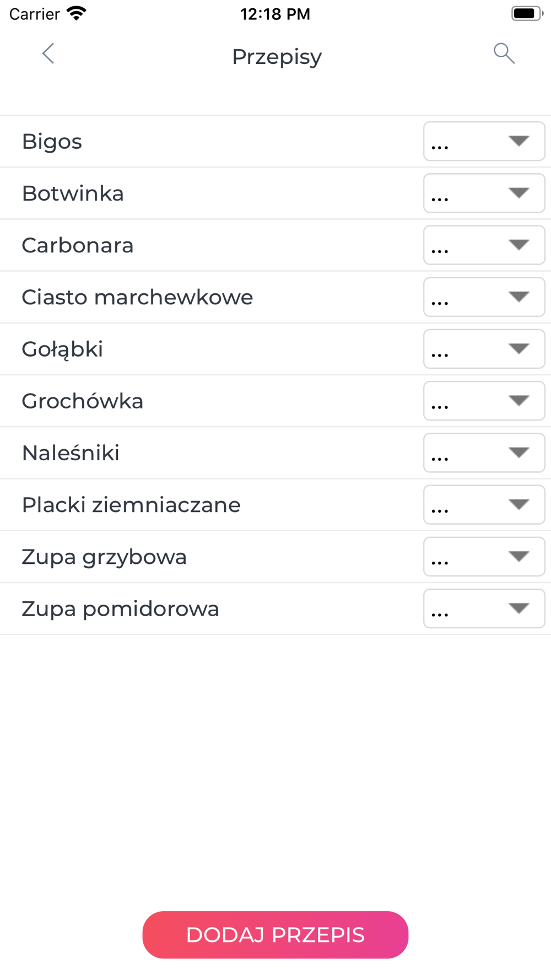Open the Botwinka recipe entry
The height and width of the screenshot is (980, 551).
click(73, 193)
